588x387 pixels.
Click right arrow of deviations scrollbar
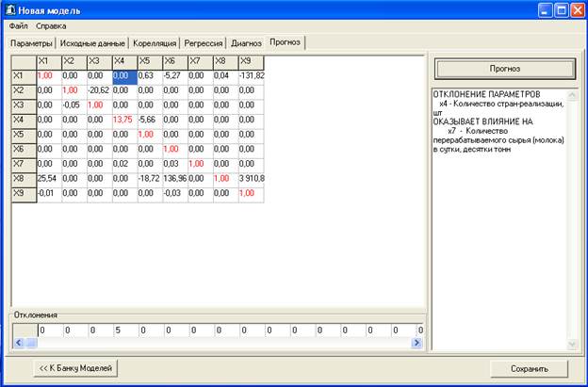416,343
